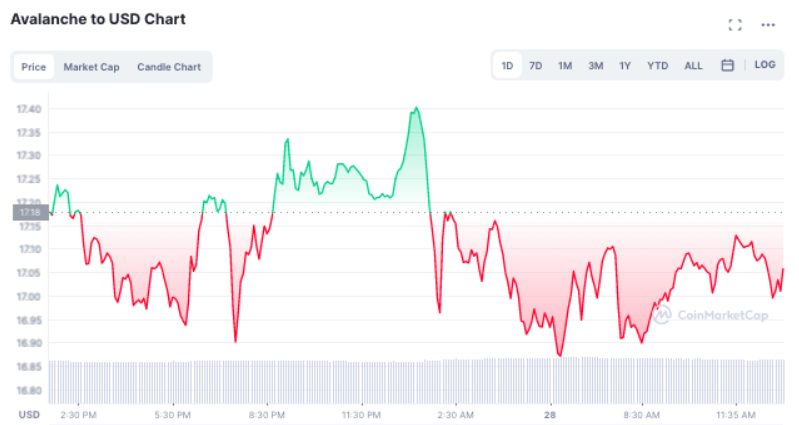Click the chart peak near 17.40
The image size is (799, 425).
415,108
